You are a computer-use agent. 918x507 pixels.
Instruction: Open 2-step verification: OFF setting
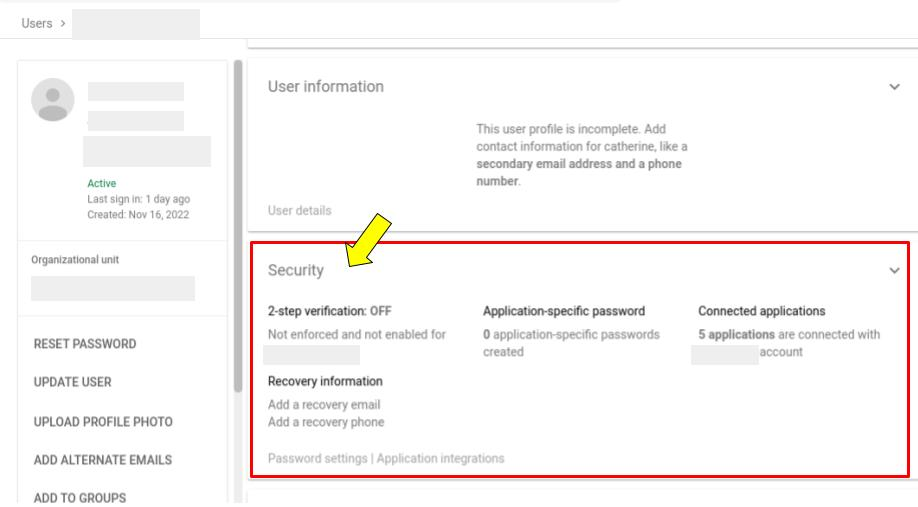pos(330,311)
